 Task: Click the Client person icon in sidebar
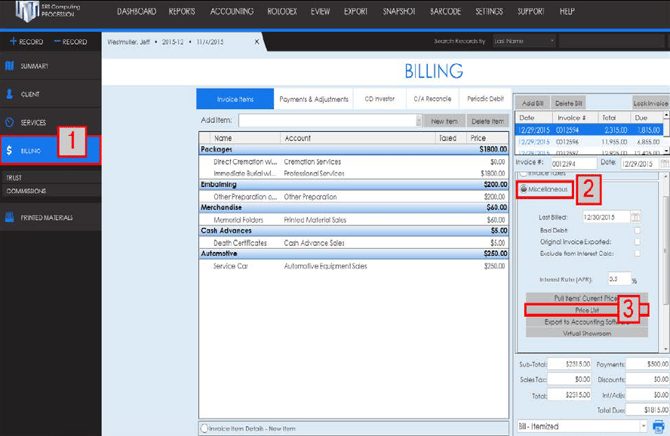point(10,94)
